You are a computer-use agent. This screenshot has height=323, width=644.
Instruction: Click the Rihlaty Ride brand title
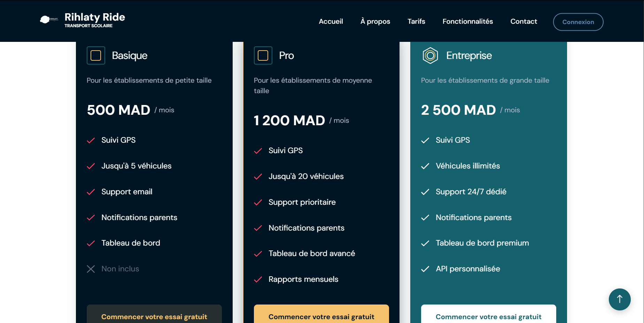(95, 17)
